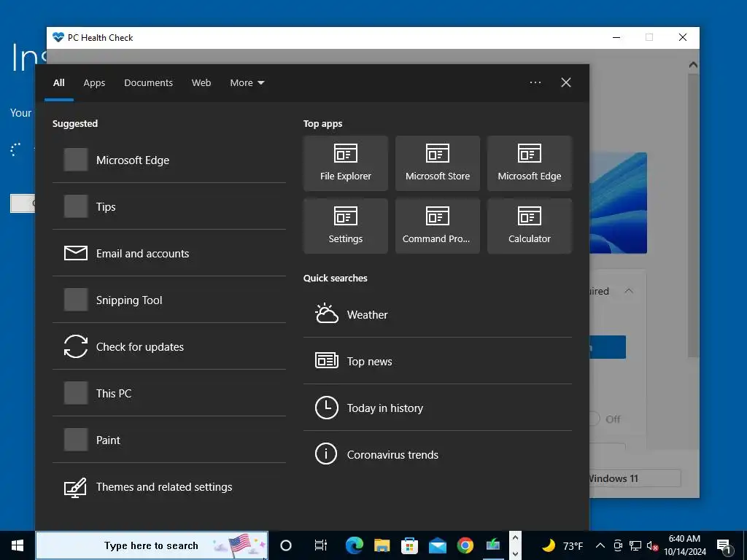Screen dimensions: 747x560
Task: Collapse chevron in PC Health Check panel
Action: 629,291
